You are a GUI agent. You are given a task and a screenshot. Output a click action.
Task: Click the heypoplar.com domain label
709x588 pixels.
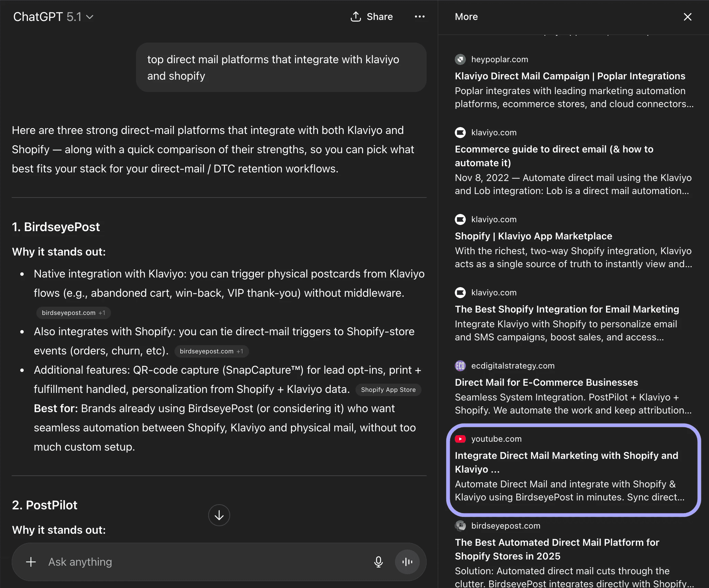pos(499,59)
